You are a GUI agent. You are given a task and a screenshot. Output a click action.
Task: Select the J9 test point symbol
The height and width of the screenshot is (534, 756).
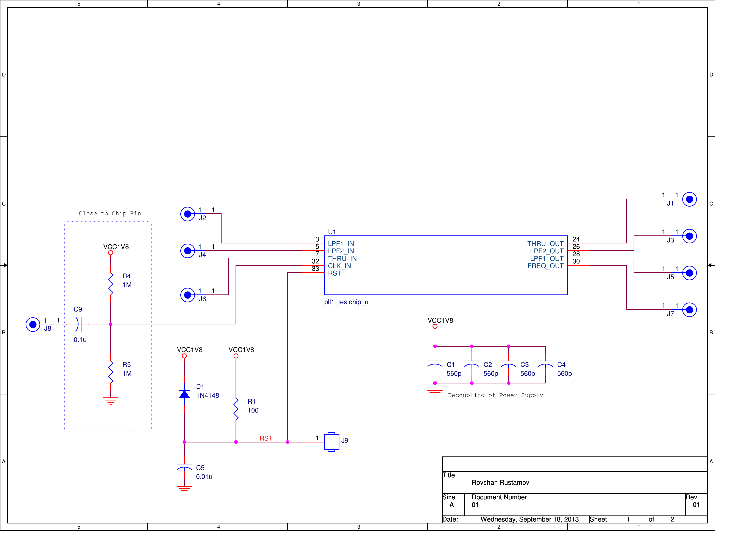pyautogui.click(x=332, y=442)
